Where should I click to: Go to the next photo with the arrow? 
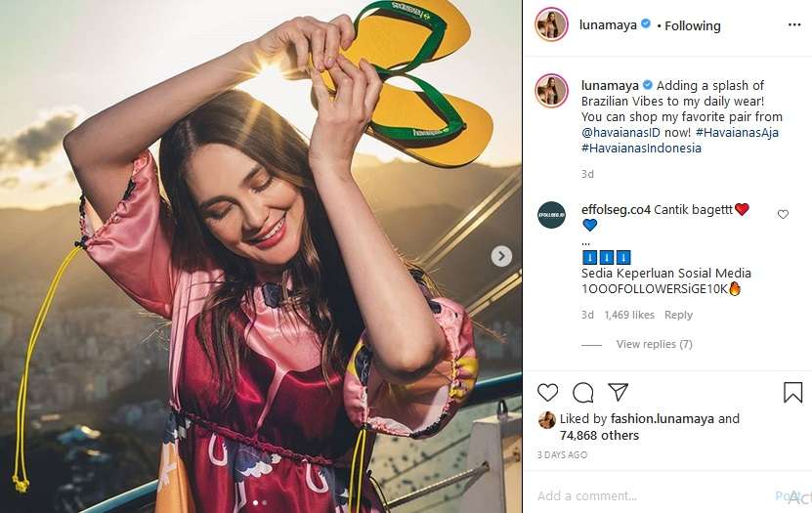[501, 256]
